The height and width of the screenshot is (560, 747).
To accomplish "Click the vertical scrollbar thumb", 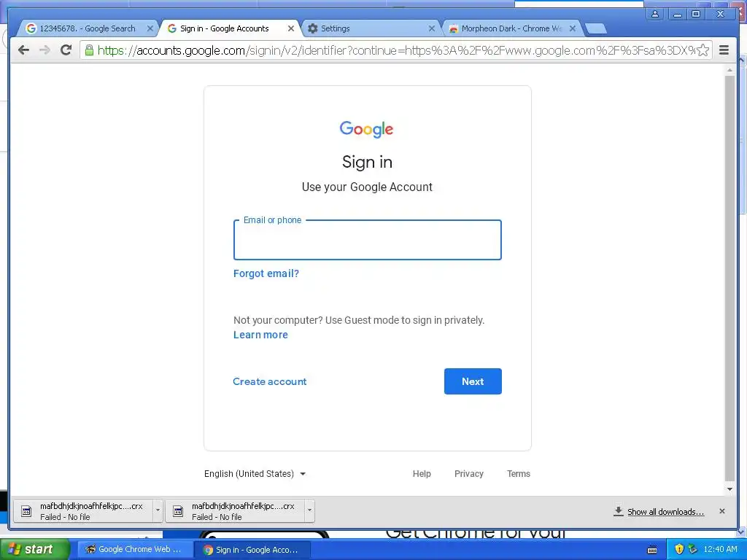I will [729, 279].
